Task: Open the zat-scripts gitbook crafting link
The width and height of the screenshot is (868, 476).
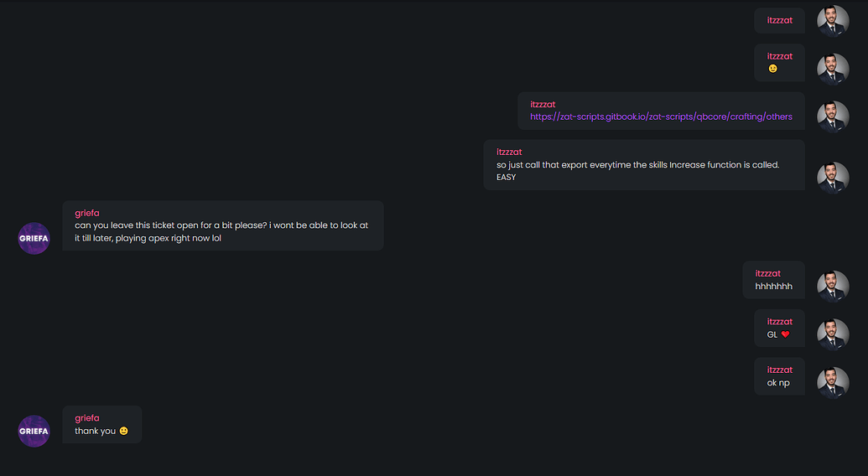Action: 661,116
